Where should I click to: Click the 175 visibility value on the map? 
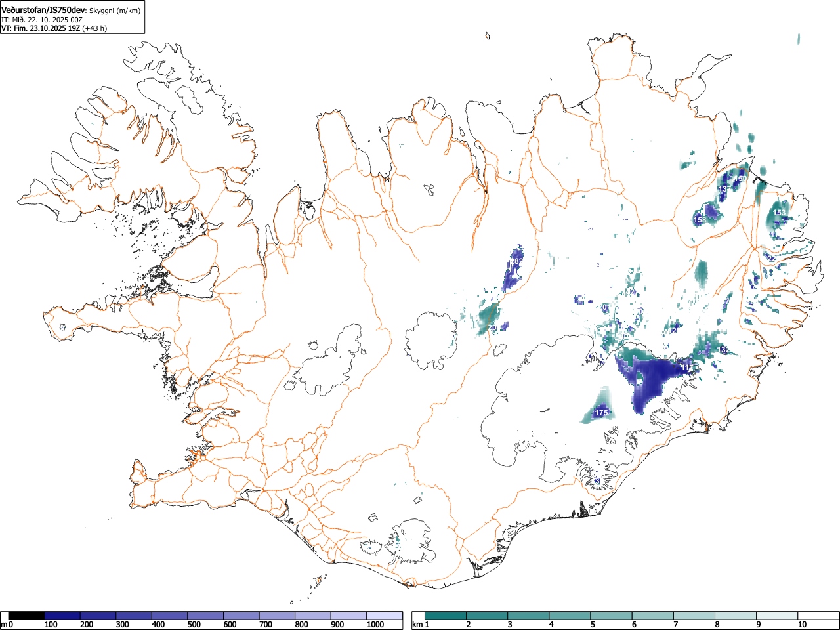[x=600, y=413]
